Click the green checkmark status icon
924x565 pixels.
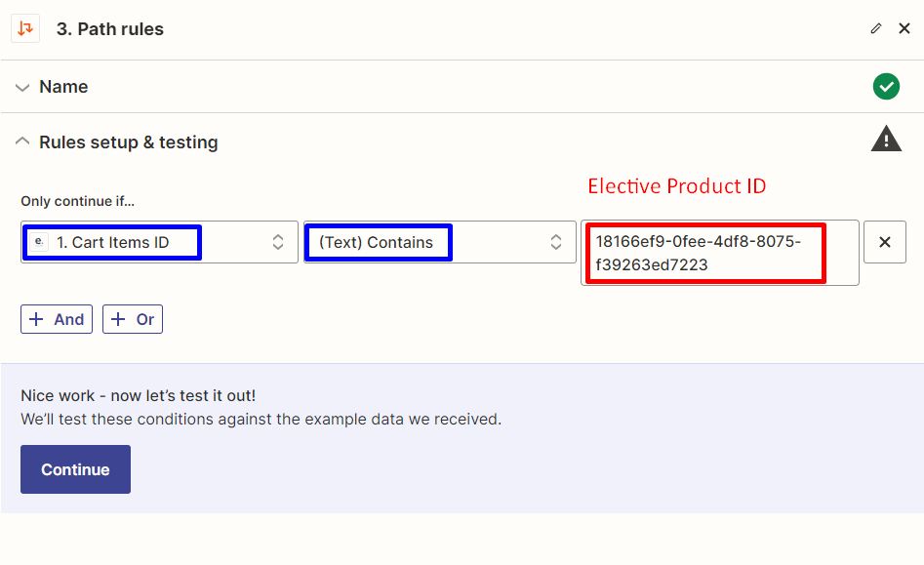pos(886,87)
